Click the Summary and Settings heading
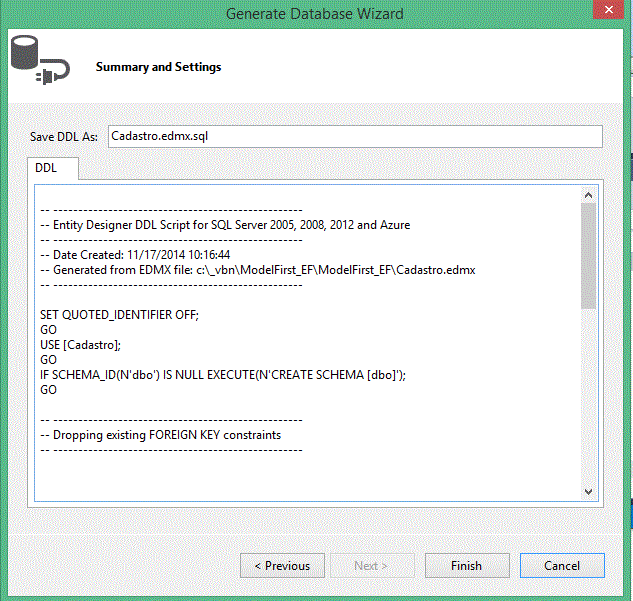 click(x=158, y=67)
